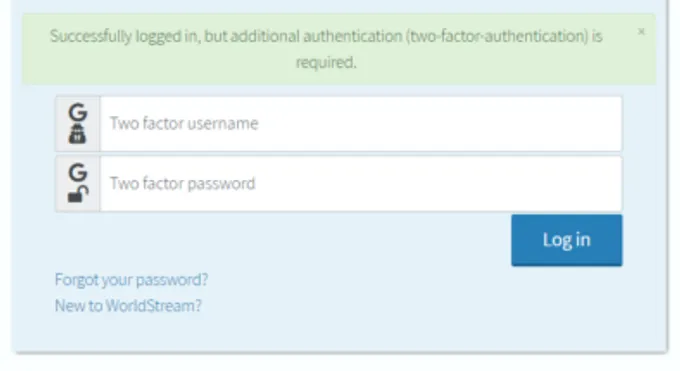Click the 'Two factor username' placeholder text
This screenshot has height=371, width=680.
pyautogui.click(x=184, y=124)
